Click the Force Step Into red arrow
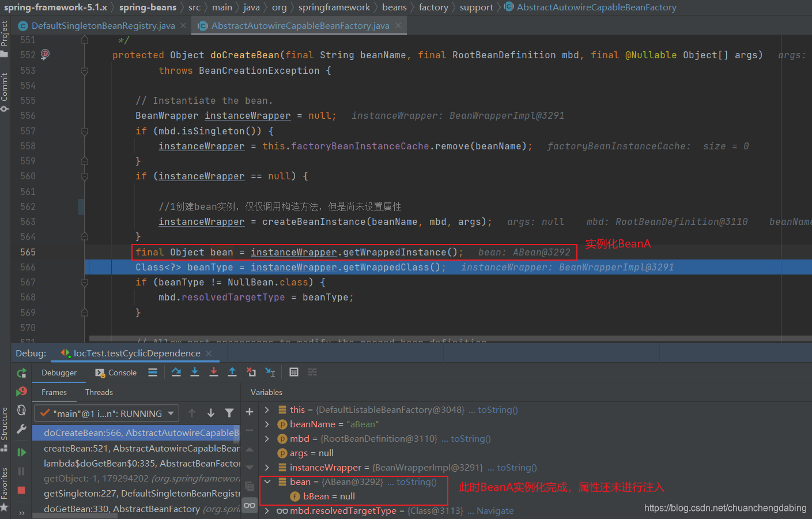The width and height of the screenshot is (812, 519). [214, 373]
